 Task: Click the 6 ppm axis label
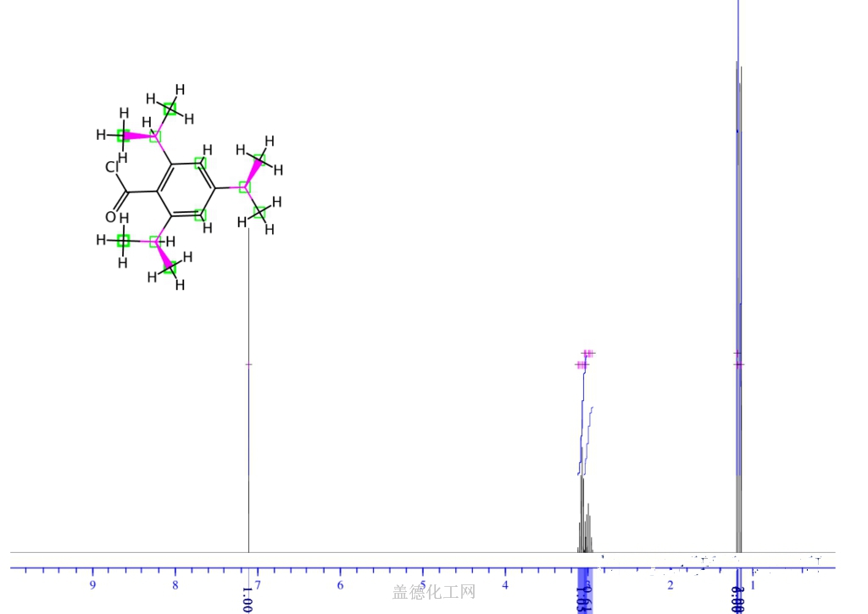340,586
